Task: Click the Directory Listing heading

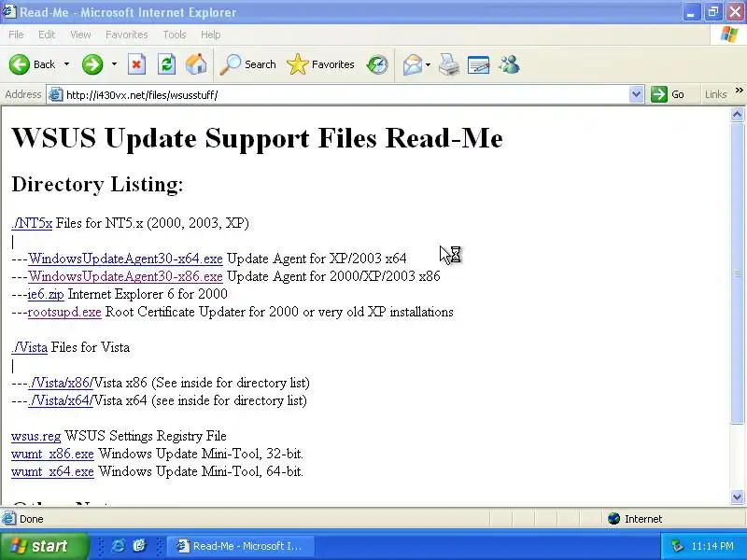Action: [x=97, y=184]
